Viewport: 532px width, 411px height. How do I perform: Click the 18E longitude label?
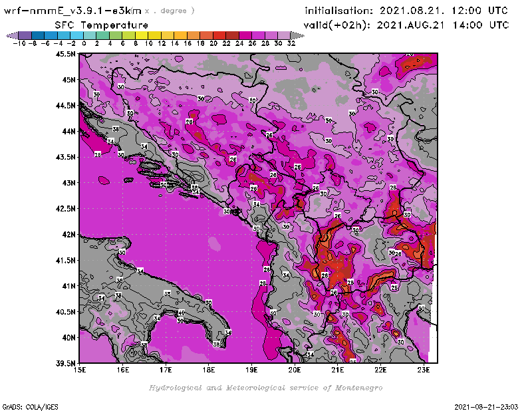209,370
